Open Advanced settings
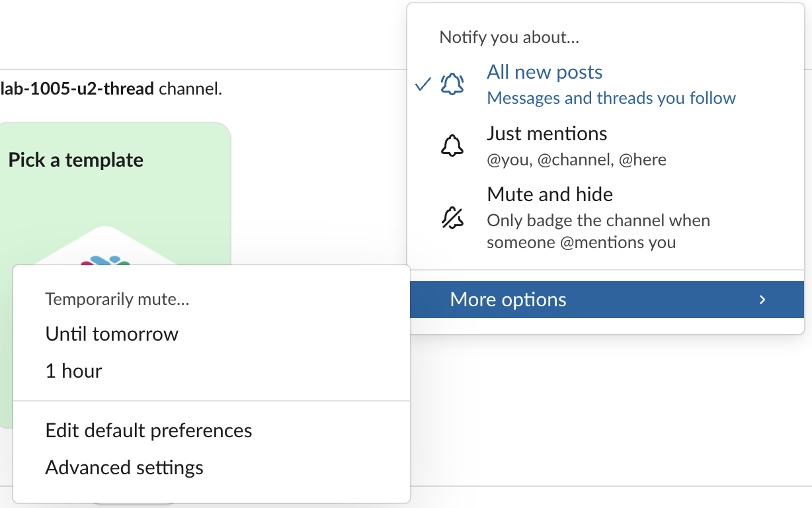This screenshot has height=508, width=812. (x=212, y=468)
